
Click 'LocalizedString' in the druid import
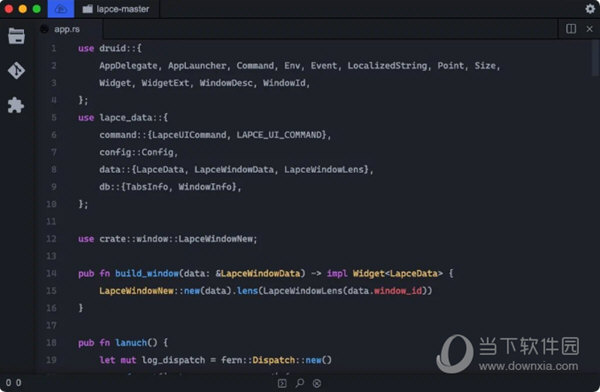(387, 65)
